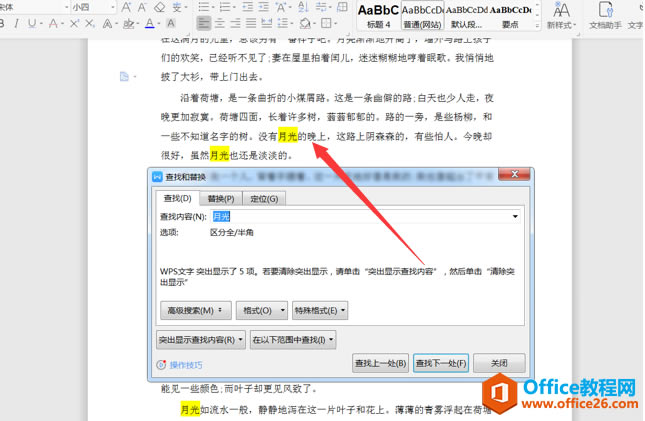
Task: Justify text alignment
Action: click(251, 23)
